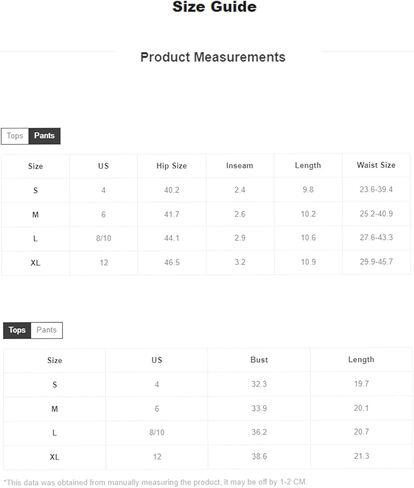Click the Waist Size column header
This screenshot has height=488, width=414.
coord(376,165)
